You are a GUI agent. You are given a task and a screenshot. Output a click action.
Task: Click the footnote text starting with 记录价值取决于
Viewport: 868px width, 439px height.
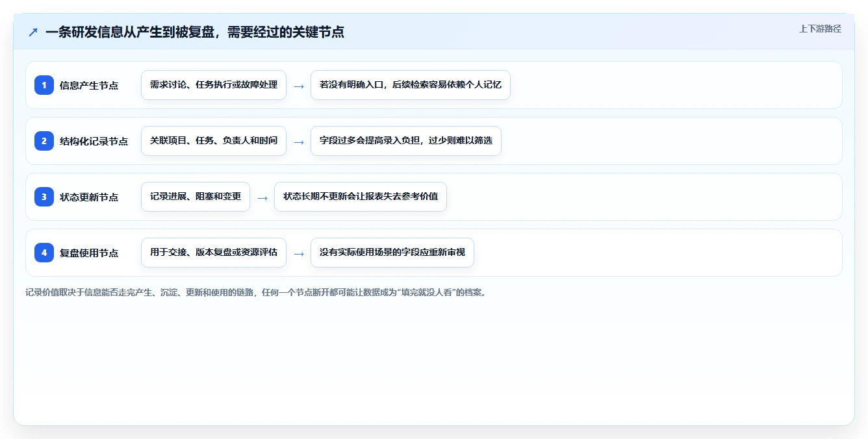click(255, 292)
